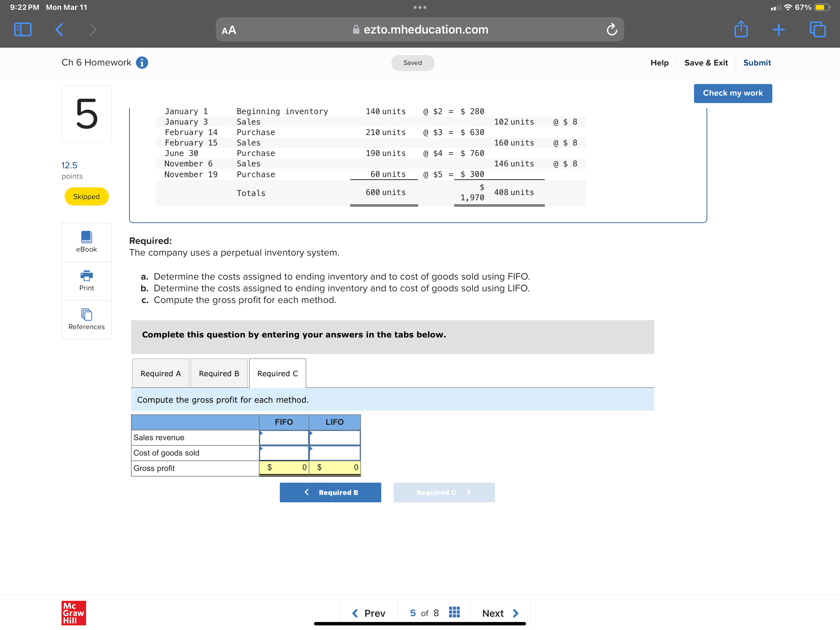Click the Sales revenue FIFO input field
The width and height of the screenshot is (840, 630).
point(284,437)
